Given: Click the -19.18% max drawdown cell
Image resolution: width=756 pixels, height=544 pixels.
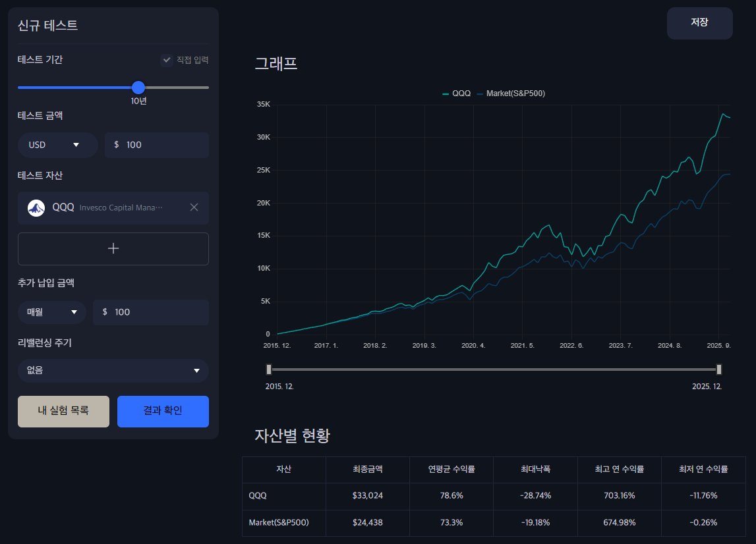Looking at the screenshot, I should point(536,523).
